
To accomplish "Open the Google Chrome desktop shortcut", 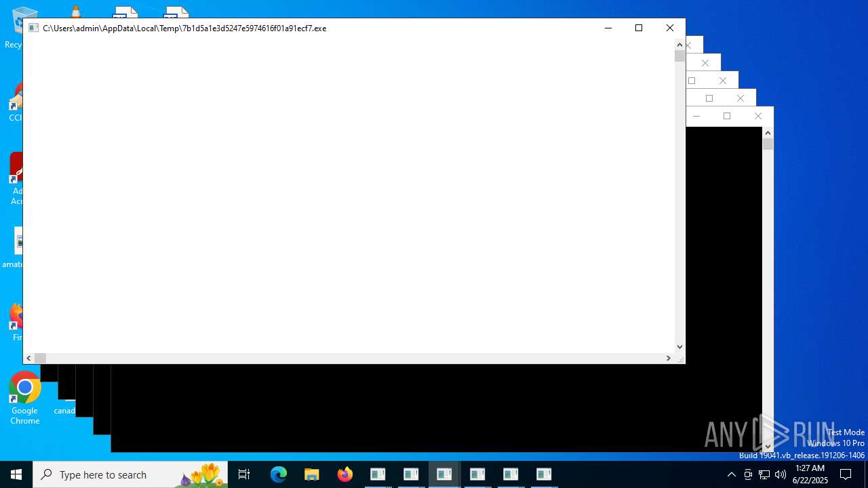I will pyautogui.click(x=25, y=399).
